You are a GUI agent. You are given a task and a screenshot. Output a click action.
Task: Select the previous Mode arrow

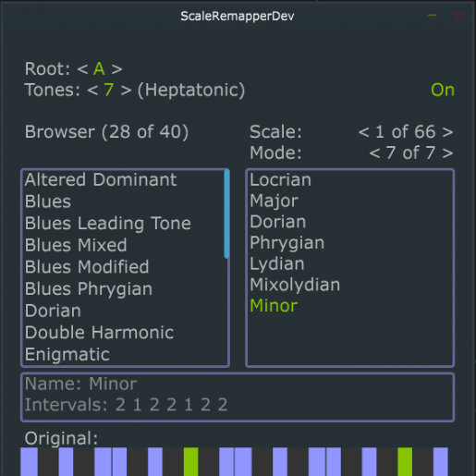[x=374, y=153]
